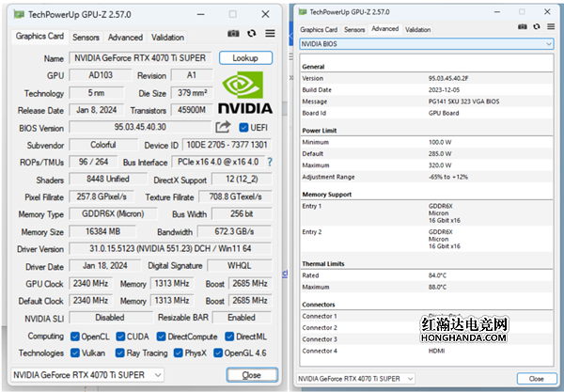Click the refresh icon in the right GPU-Z window
564x392 pixels.
(x=537, y=26)
